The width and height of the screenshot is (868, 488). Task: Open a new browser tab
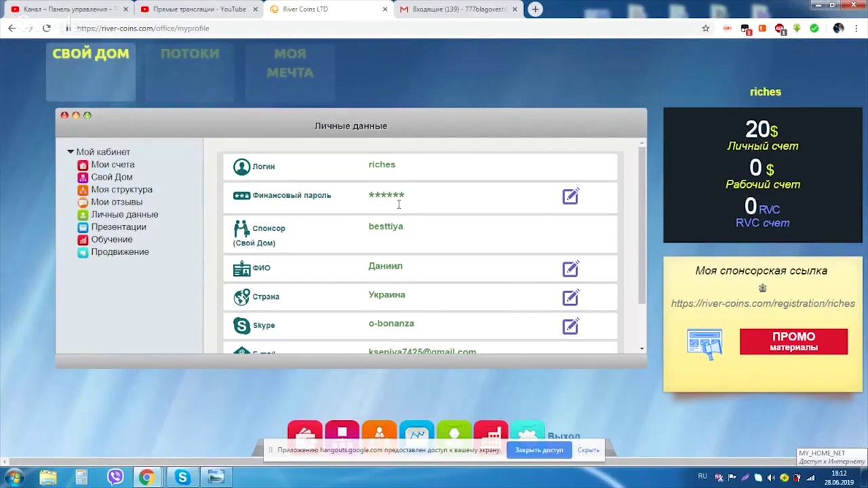pyautogui.click(x=535, y=9)
